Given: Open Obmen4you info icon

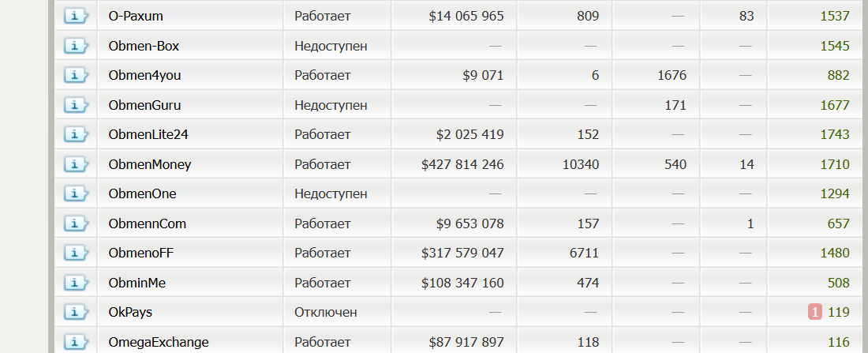Looking at the screenshot, I should pyautogui.click(x=75, y=75).
